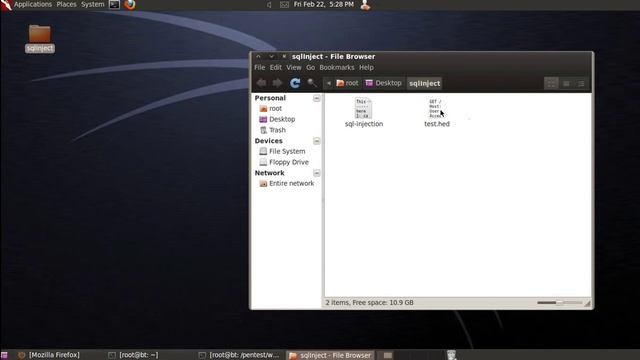Open the Places menu in top panel
The width and height of the screenshot is (640, 360).
(x=66, y=4)
